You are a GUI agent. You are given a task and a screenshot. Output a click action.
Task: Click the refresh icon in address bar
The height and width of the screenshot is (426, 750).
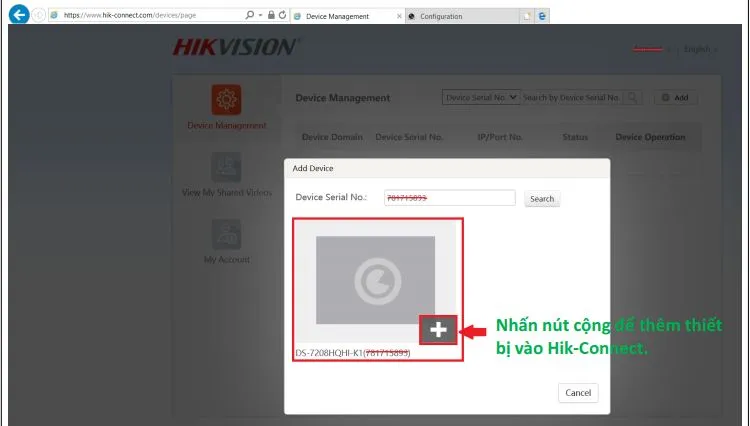pyautogui.click(x=283, y=16)
